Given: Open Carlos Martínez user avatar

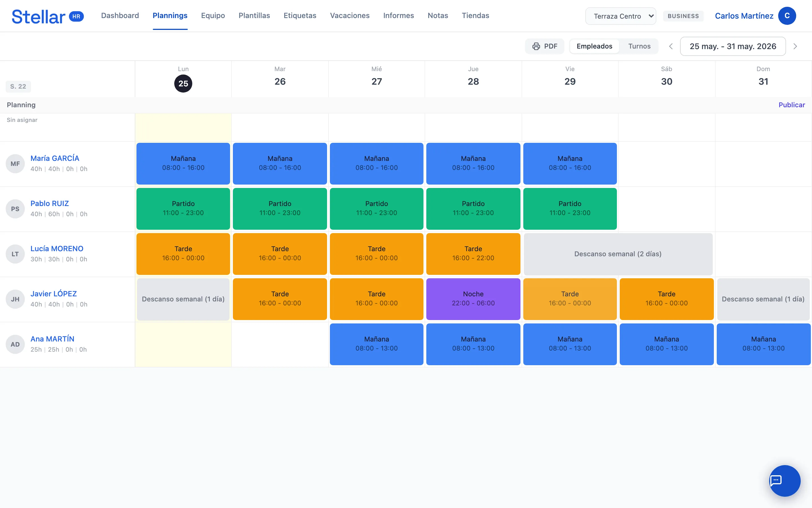Looking at the screenshot, I should tap(787, 16).
